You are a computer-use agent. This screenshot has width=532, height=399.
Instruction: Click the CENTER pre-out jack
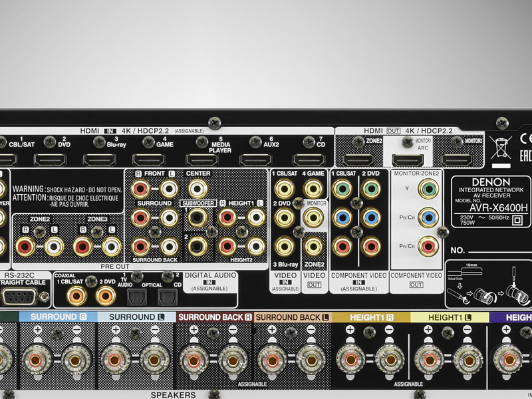198,188
